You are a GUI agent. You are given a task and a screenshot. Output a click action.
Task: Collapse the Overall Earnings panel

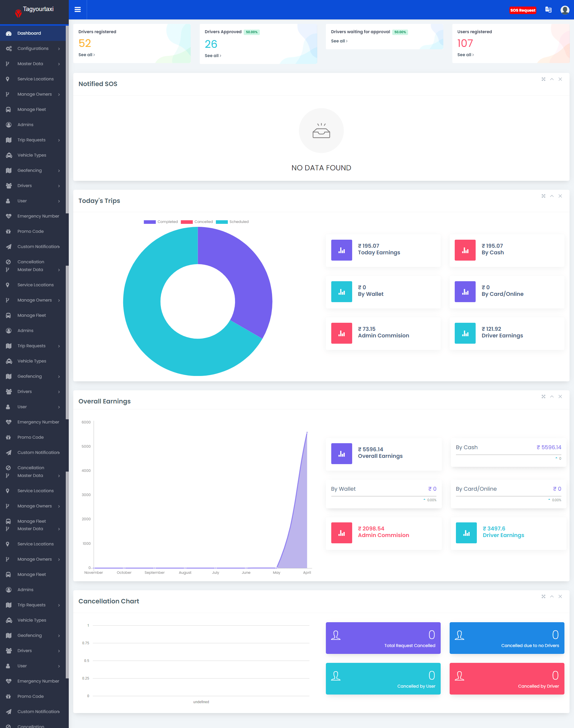coord(552,397)
